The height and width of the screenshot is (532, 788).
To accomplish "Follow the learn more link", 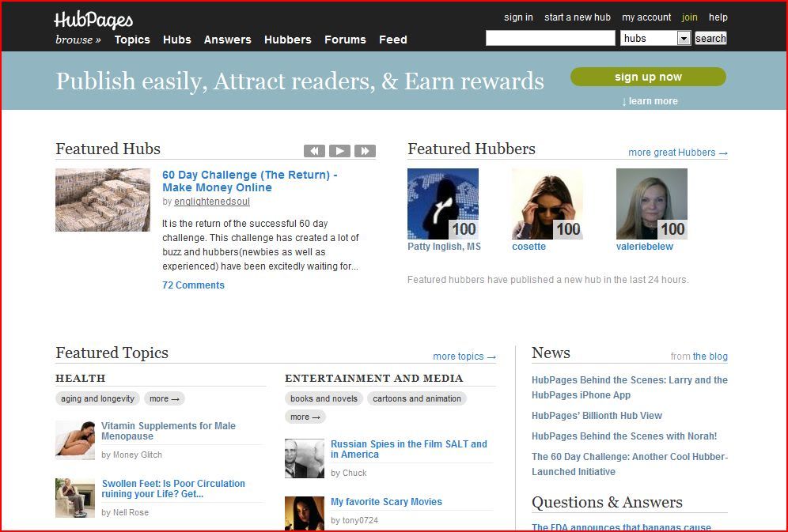I will click(x=650, y=101).
